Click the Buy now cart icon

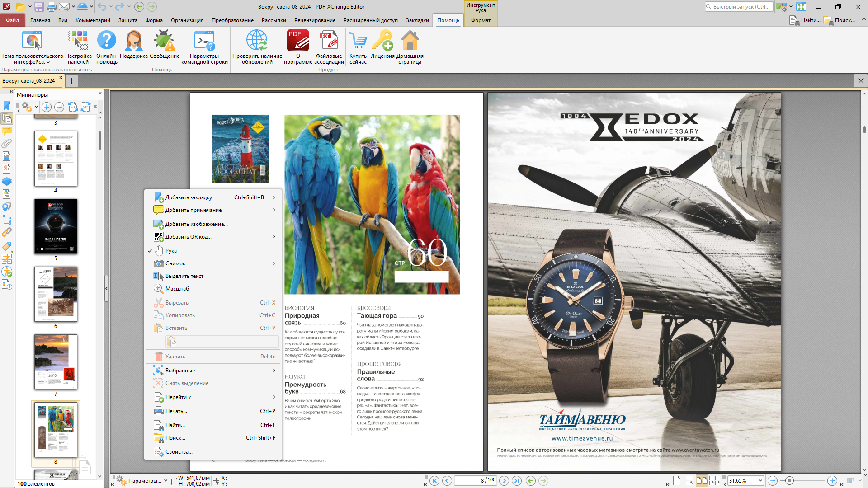tap(358, 41)
